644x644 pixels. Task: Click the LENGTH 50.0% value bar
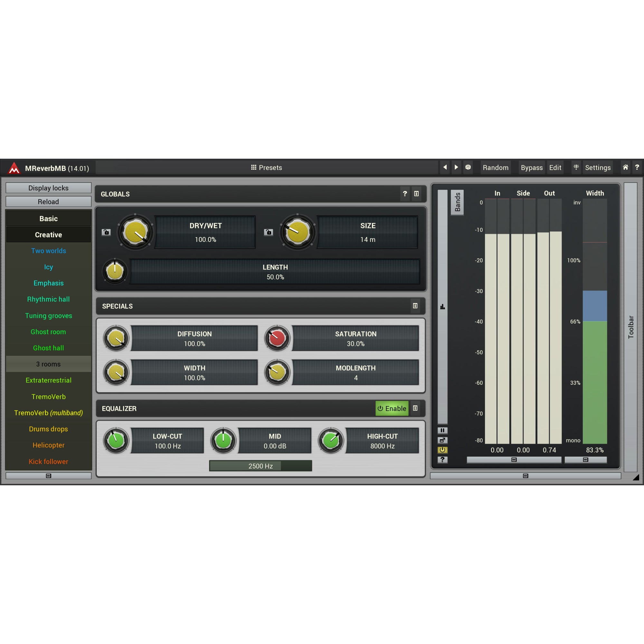point(275,272)
